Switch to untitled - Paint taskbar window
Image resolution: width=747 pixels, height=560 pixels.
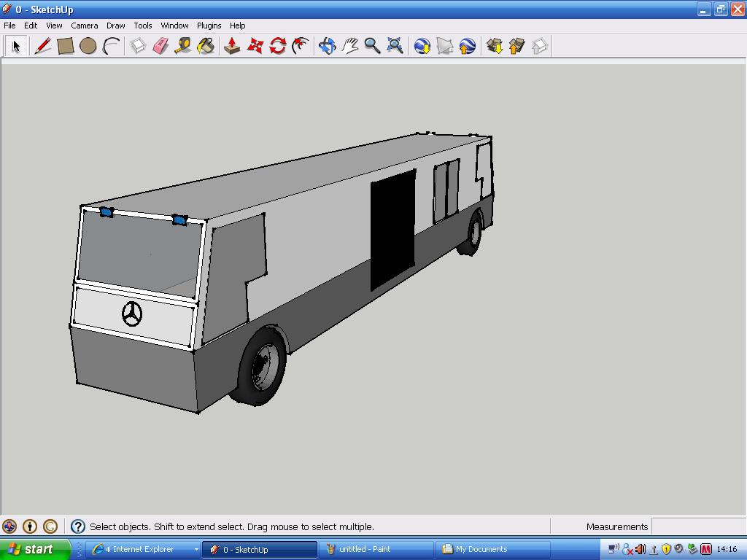click(376, 549)
